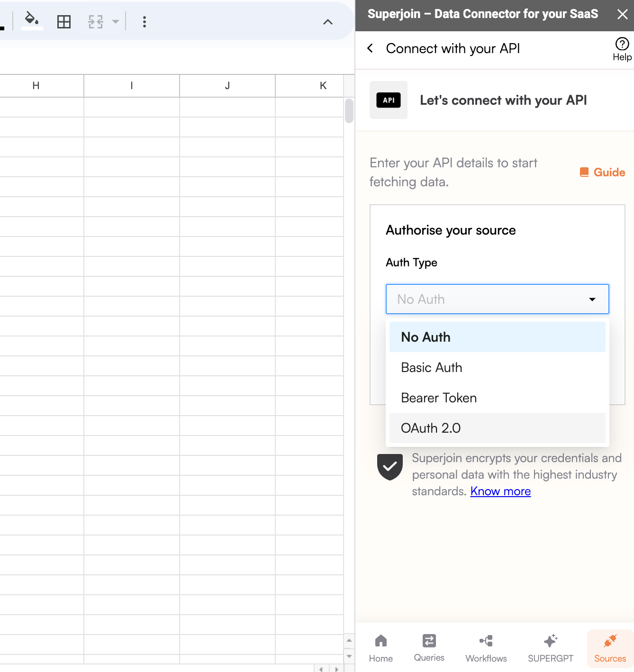Image resolution: width=634 pixels, height=672 pixels.
Task: Click the scroll up arrow of the sheet
Action: tap(349, 640)
